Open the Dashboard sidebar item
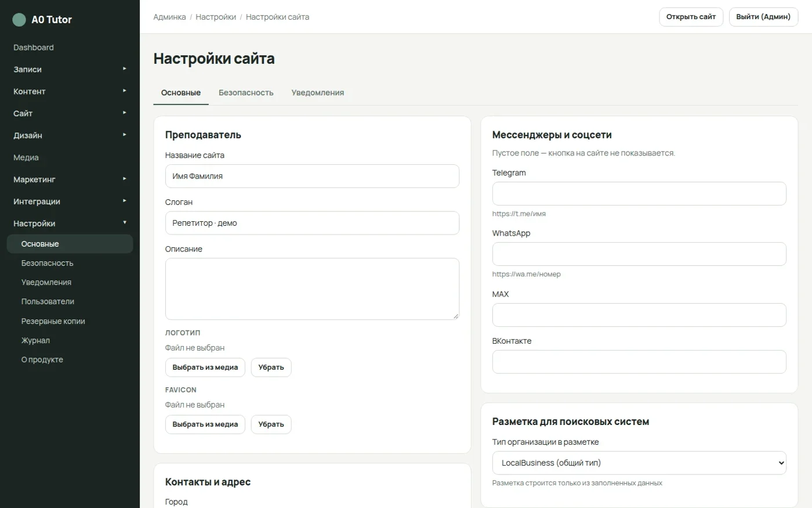 [70, 48]
